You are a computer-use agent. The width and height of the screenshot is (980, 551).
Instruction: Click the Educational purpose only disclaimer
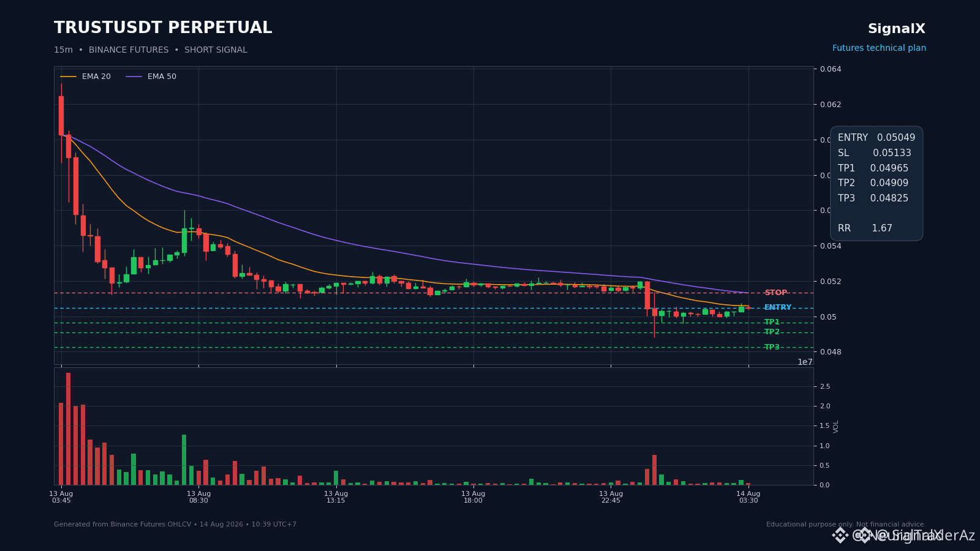pos(846,525)
